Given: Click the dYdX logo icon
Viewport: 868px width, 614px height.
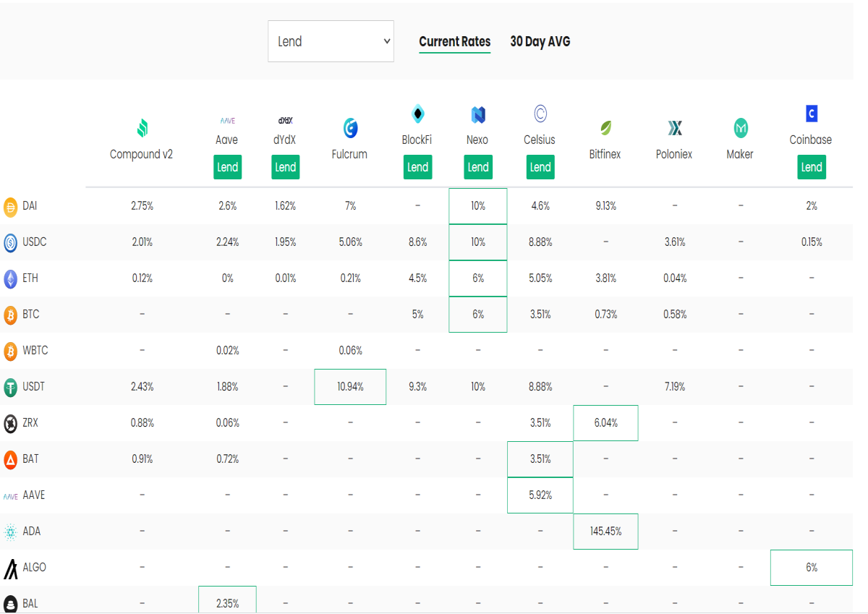Looking at the screenshot, I should tap(285, 121).
